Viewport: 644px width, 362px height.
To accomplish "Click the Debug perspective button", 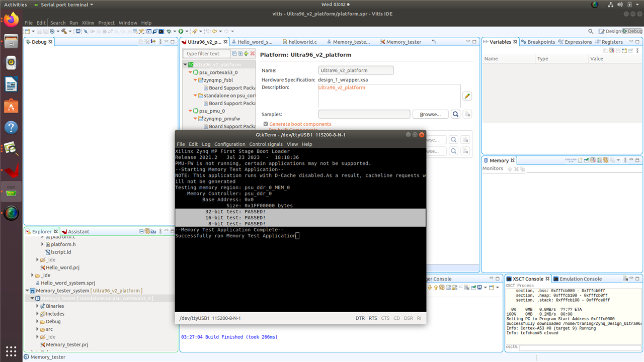I will tap(632, 31).
